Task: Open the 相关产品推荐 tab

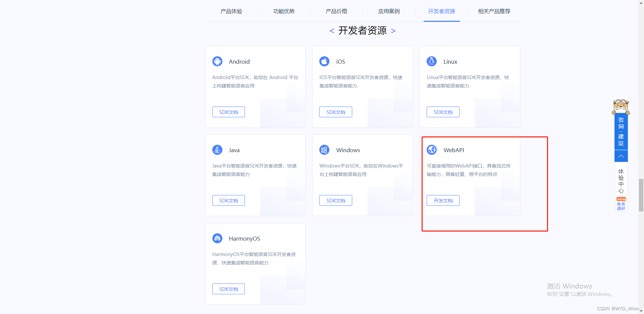Action: [x=494, y=11]
